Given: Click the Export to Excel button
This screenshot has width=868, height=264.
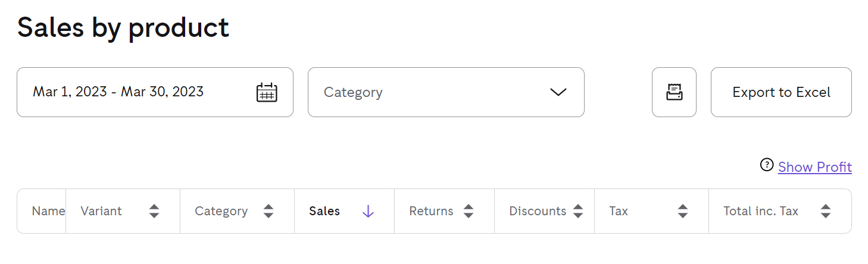Looking at the screenshot, I should tap(781, 92).
